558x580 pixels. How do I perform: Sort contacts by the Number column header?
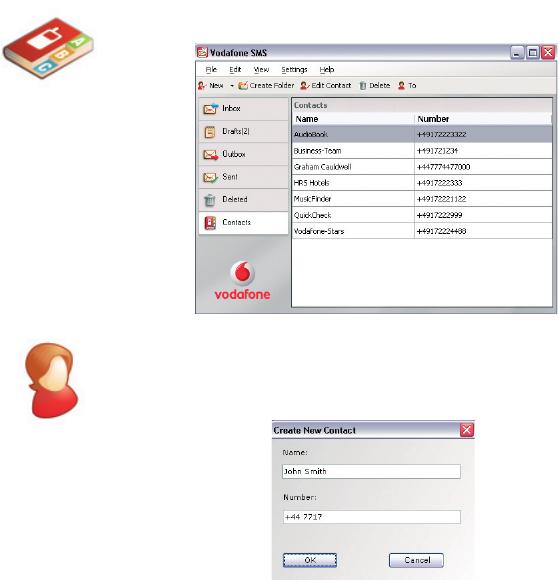(483, 119)
